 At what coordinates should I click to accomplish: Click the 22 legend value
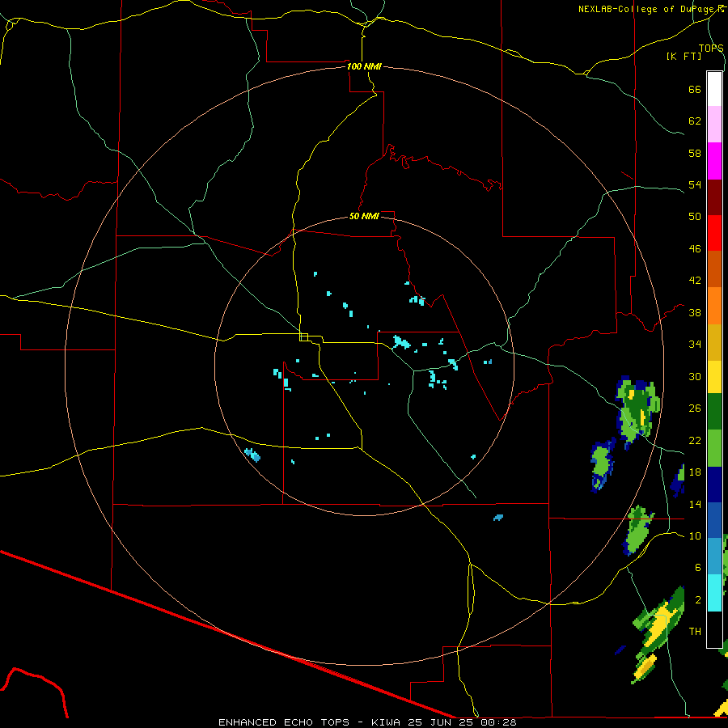click(x=695, y=440)
